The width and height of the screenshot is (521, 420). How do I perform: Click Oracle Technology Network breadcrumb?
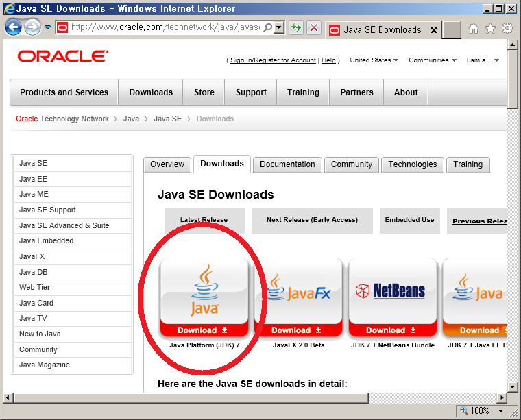tap(62, 119)
